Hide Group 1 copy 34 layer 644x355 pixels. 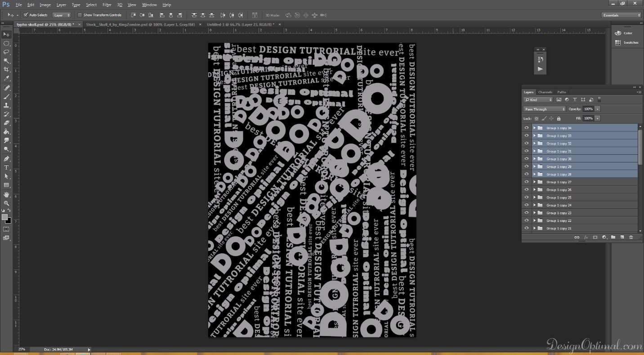click(x=527, y=128)
